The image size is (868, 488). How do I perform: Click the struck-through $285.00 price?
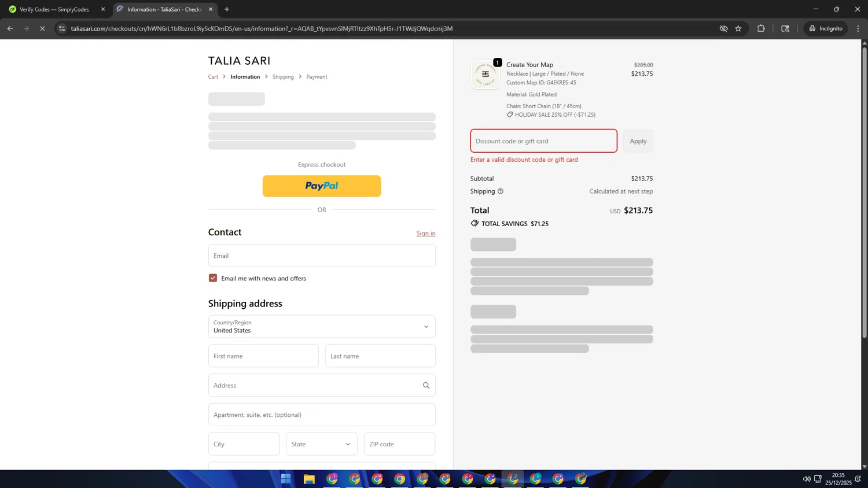(643, 65)
